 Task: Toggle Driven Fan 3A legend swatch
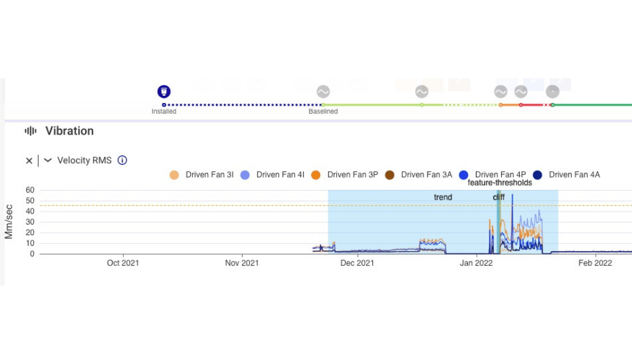[390, 175]
